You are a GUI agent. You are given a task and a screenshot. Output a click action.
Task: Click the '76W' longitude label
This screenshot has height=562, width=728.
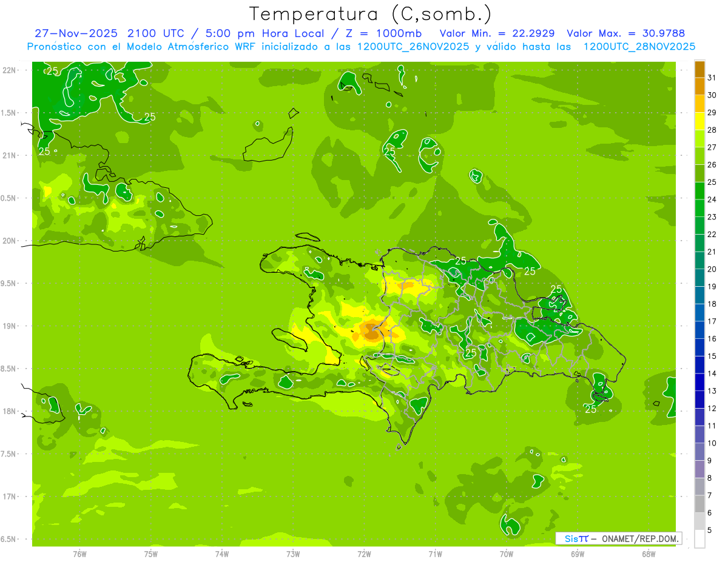tap(79, 554)
